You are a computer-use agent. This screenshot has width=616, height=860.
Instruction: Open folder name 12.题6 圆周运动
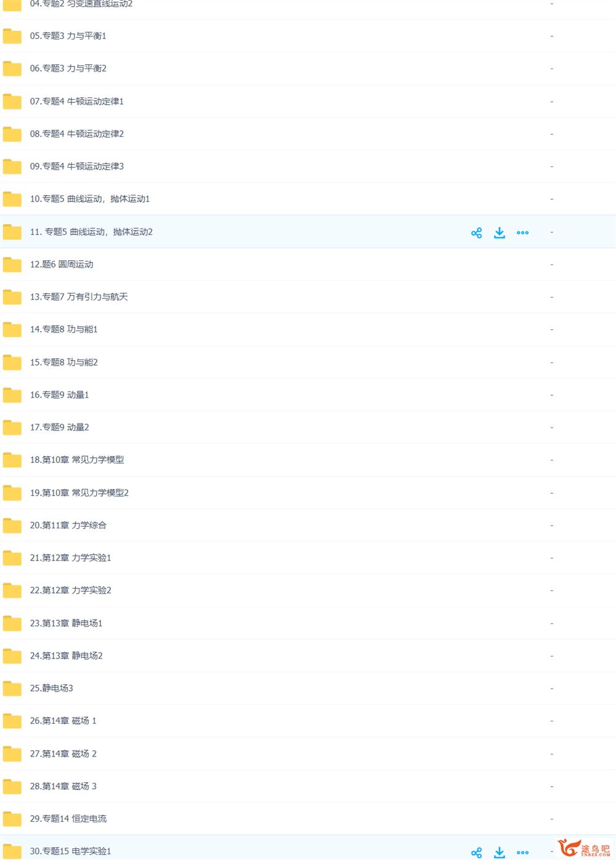[x=62, y=264]
